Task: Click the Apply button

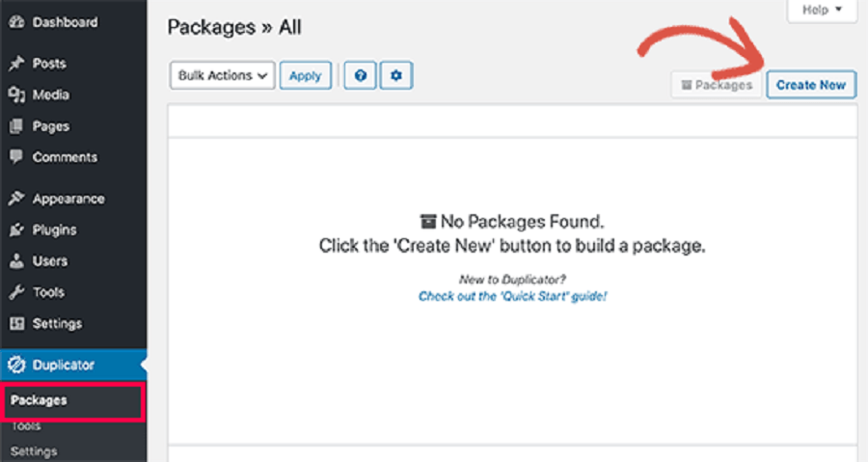Action: [305, 75]
